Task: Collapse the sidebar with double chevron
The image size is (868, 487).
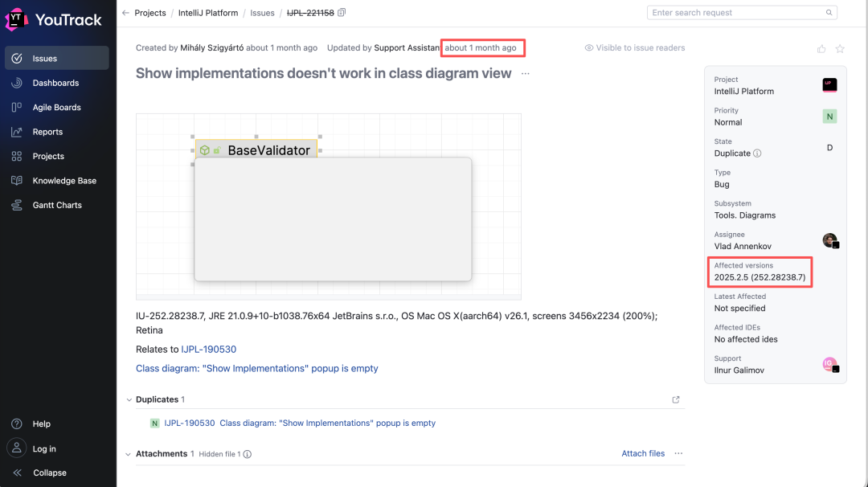Action: point(17,473)
